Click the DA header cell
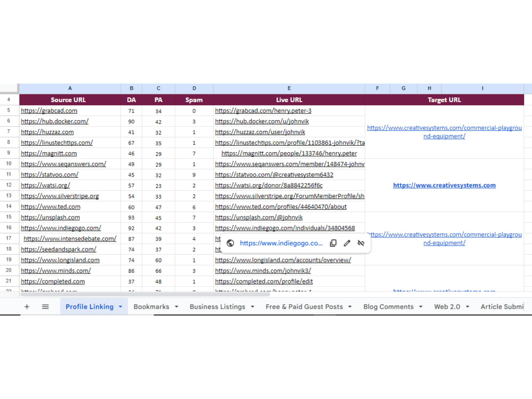Image resolution: width=532 pixels, height=399 pixels. pyautogui.click(x=131, y=100)
